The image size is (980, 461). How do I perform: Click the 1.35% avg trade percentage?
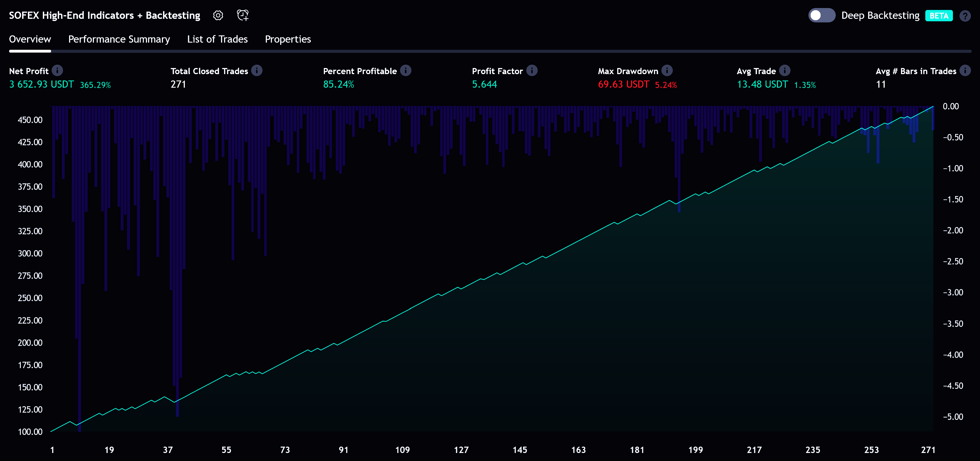[x=805, y=85]
